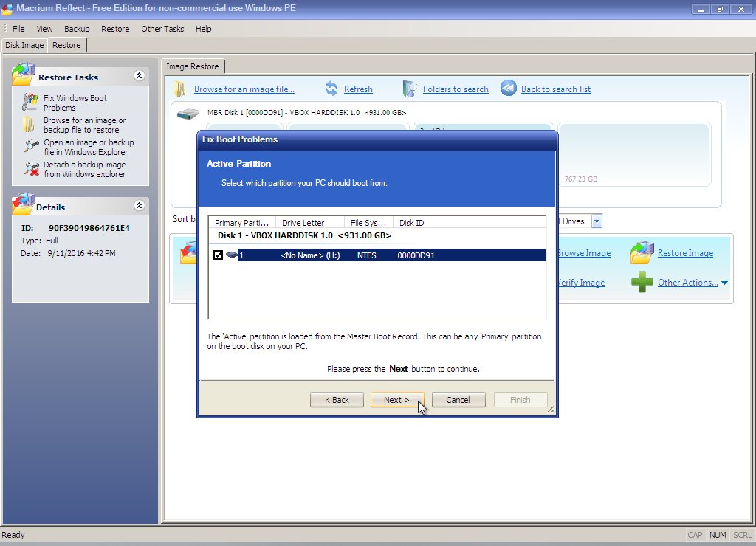Open the Drives dropdown arrow

click(x=597, y=221)
